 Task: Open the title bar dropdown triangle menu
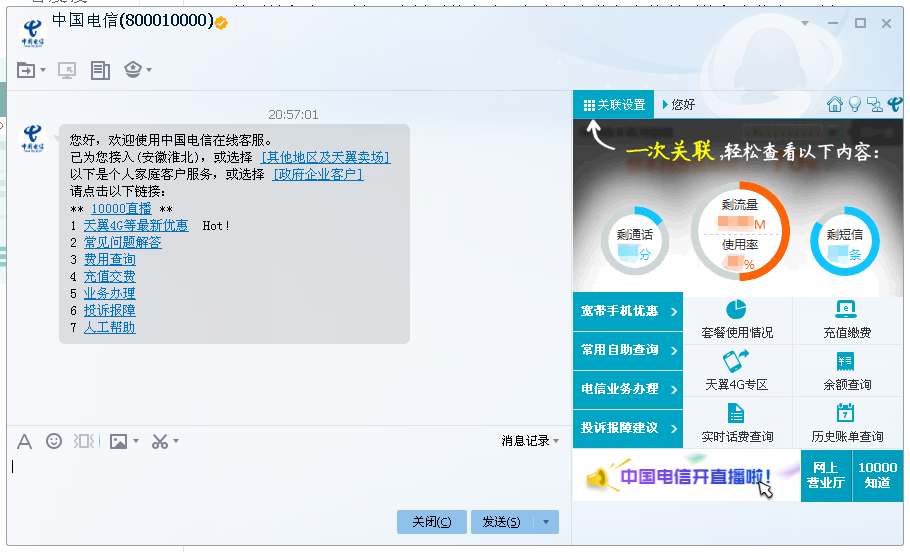click(805, 23)
